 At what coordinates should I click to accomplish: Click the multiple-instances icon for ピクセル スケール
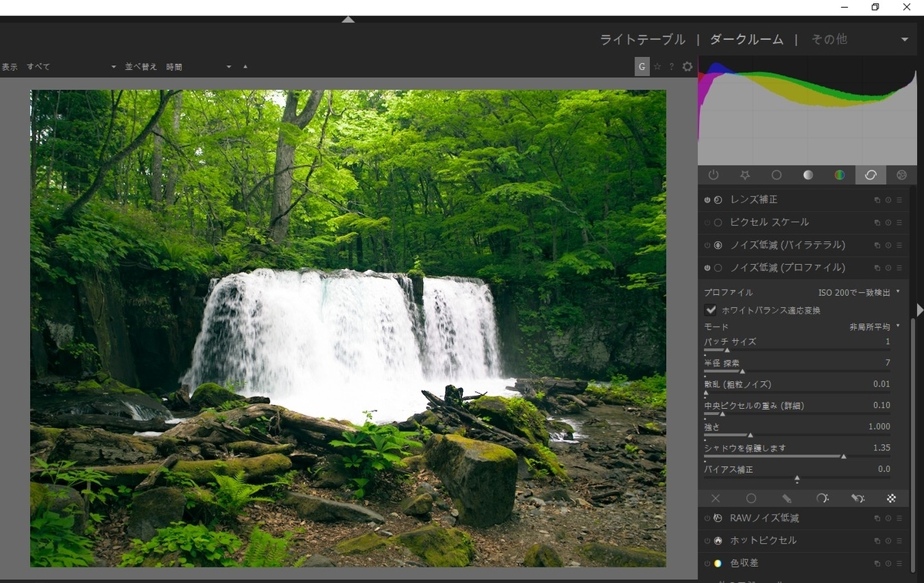pyautogui.click(x=877, y=223)
